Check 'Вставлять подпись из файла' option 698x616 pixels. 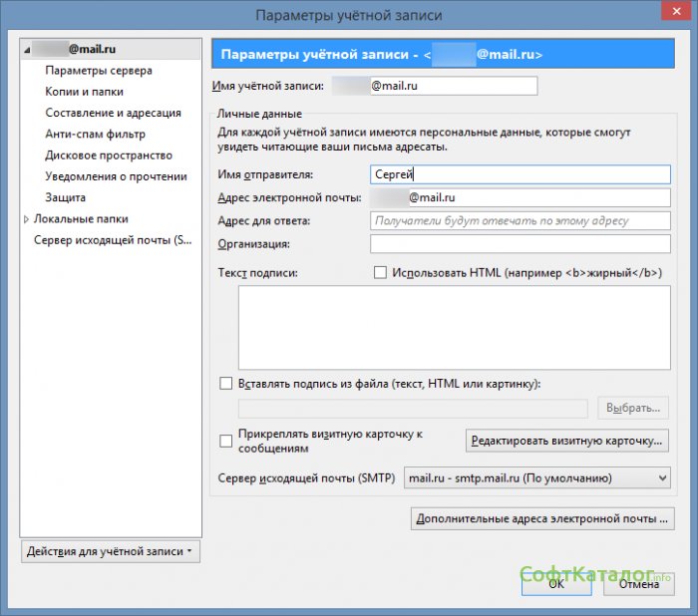(225, 383)
